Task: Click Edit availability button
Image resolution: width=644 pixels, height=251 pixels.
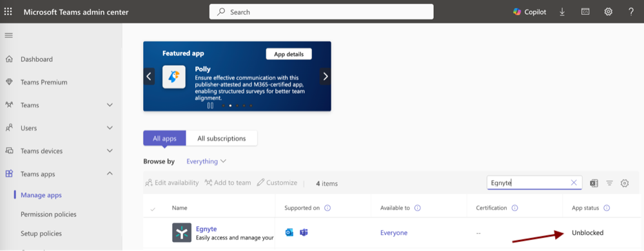Action: point(171,183)
